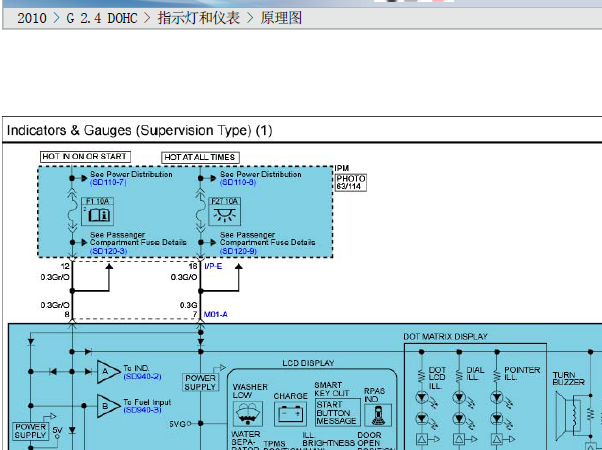
Task: Click the top LED under DIAL ILL
Action: click(x=460, y=397)
